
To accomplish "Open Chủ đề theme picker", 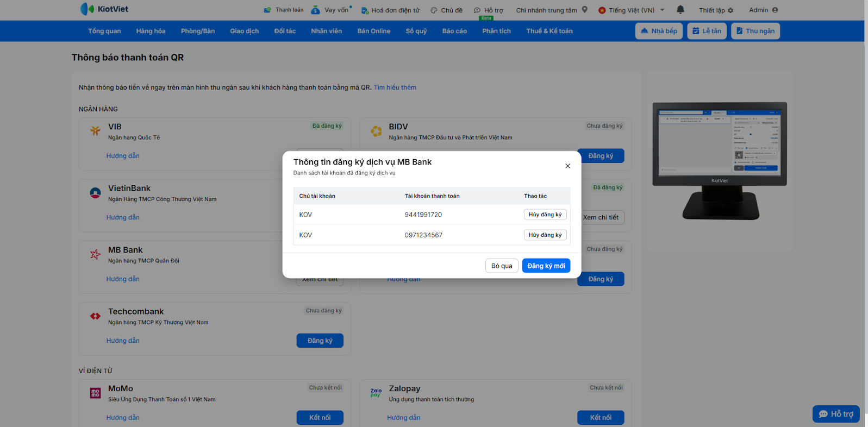I will [446, 10].
